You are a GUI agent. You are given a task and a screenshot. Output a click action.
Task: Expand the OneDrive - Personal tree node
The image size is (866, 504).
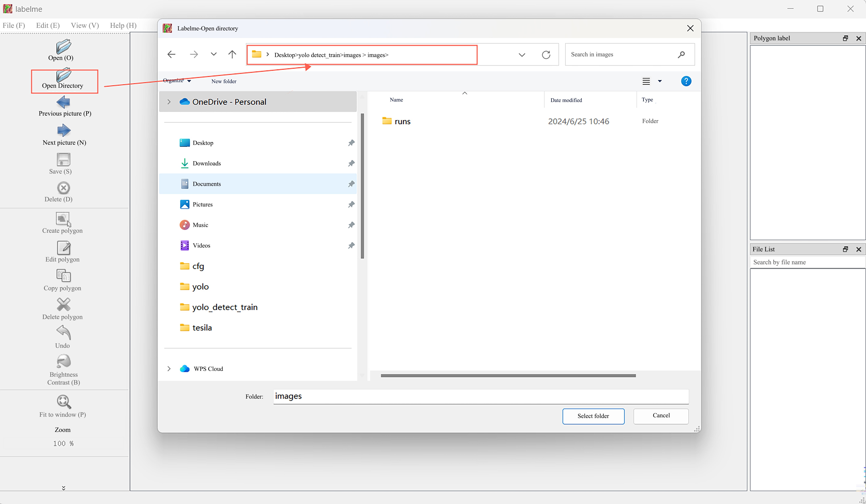[169, 102]
